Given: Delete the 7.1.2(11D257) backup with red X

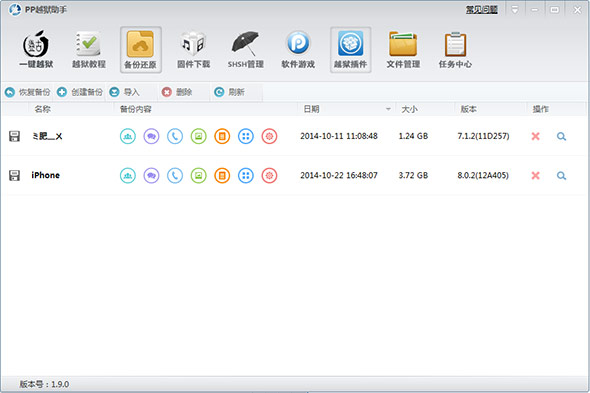Looking at the screenshot, I should [x=535, y=136].
